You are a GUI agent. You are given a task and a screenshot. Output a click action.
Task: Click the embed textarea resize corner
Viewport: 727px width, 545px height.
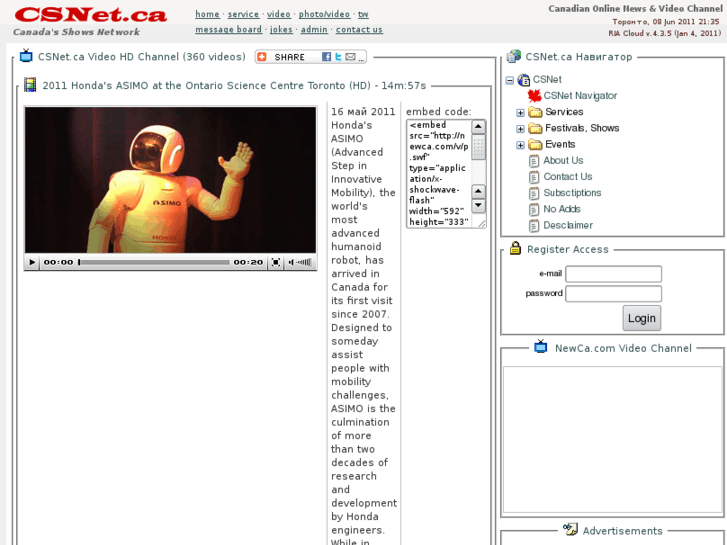(482, 224)
